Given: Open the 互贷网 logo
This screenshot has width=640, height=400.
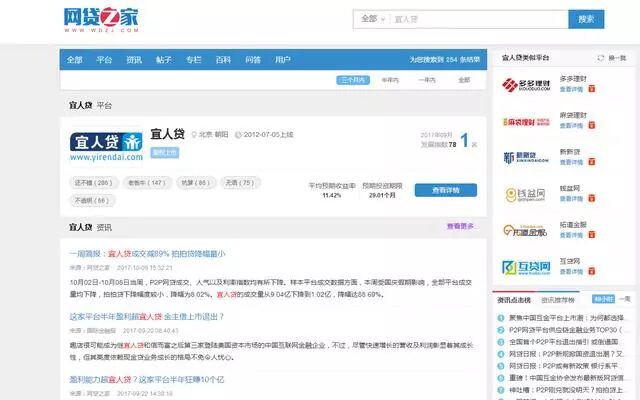Looking at the screenshot, I should coord(526,267).
